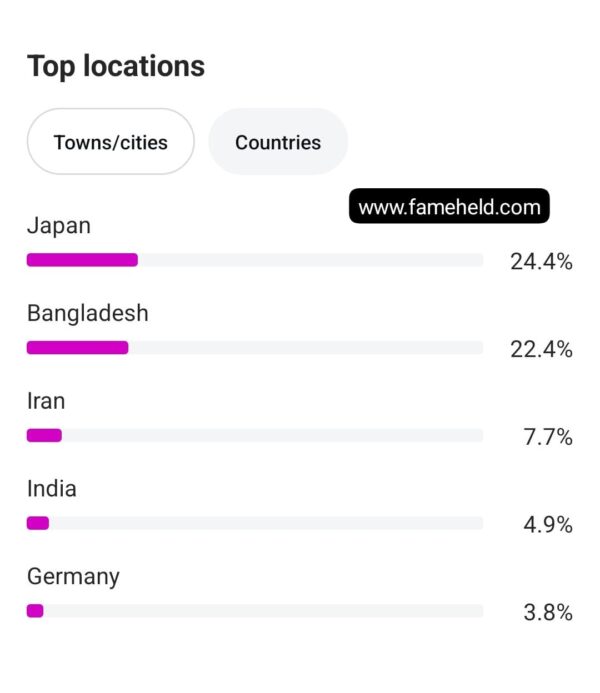Viewport: 600px width, 693px height.
Task: Select the Countries tab
Action: pyautogui.click(x=278, y=141)
